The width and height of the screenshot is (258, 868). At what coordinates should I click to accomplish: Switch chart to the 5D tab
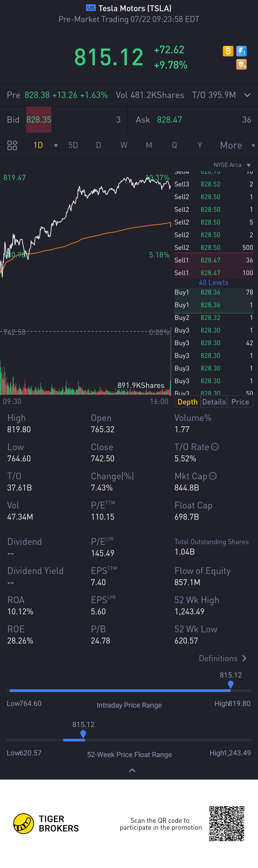[x=73, y=145]
